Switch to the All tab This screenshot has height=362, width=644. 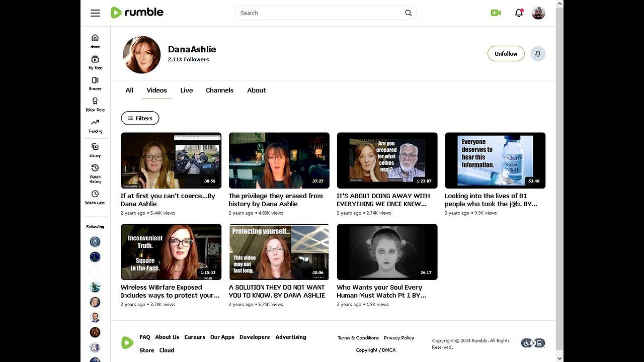point(129,90)
